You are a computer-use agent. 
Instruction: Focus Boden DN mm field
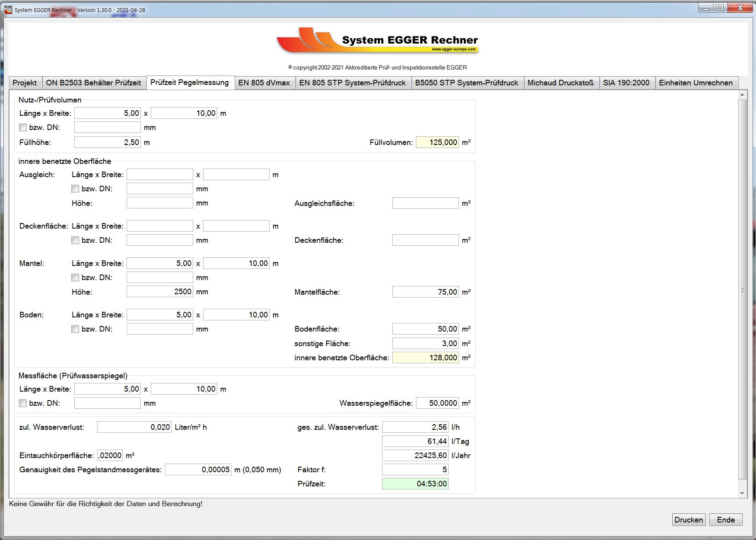pos(160,329)
